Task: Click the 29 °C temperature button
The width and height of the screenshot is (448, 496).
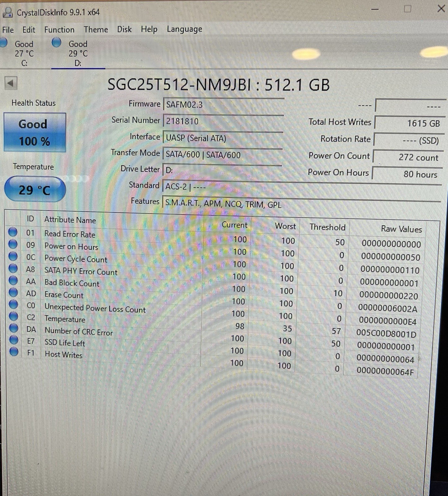Action: [x=35, y=189]
